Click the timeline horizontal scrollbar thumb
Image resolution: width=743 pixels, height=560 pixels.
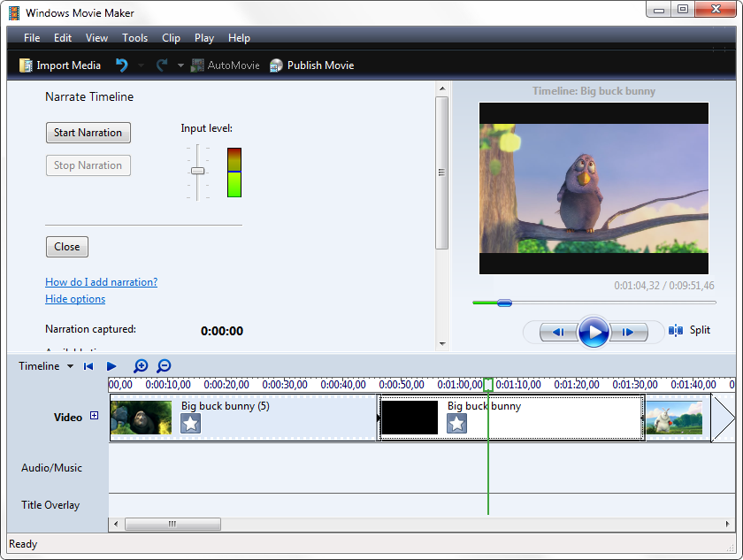[172, 524]
